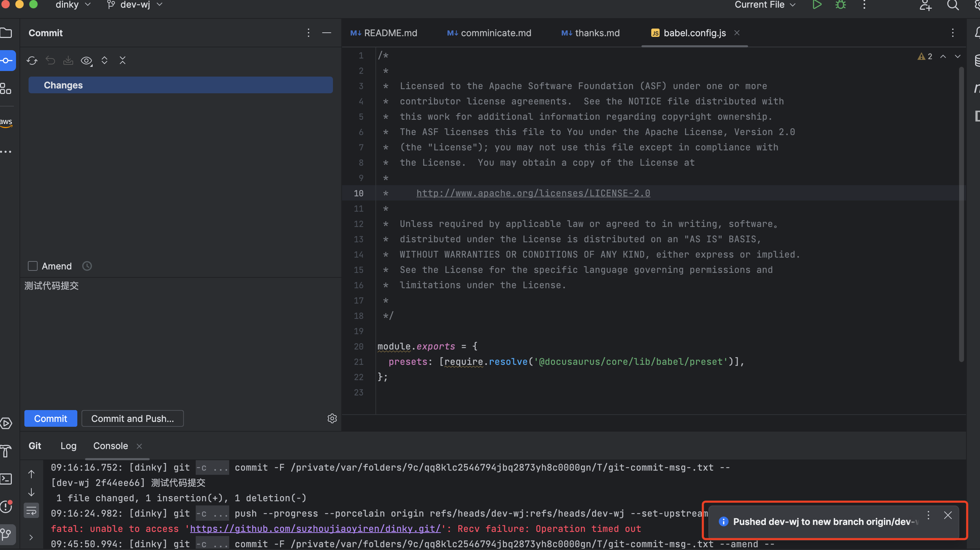980x550 pixels.
Task: Toggle soft-wrap in Git console
Action: pos(31,510)
